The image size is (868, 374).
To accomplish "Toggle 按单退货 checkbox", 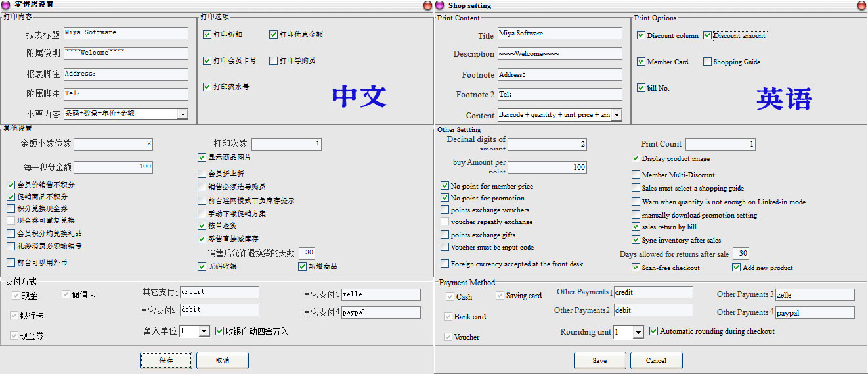I will [202, 226].
